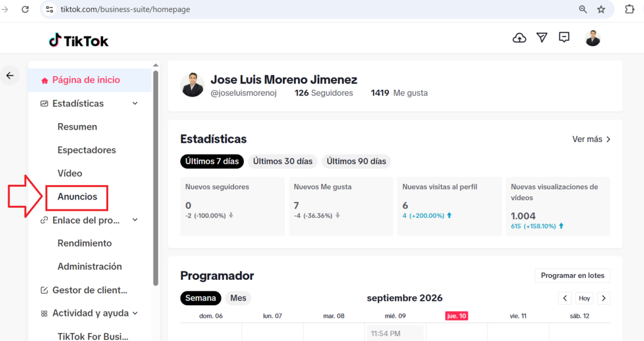Image resolution: width=644 pixels, height=341 pixels.
Task: Select day sáb. 12 column header
Action: coord(579,316)
